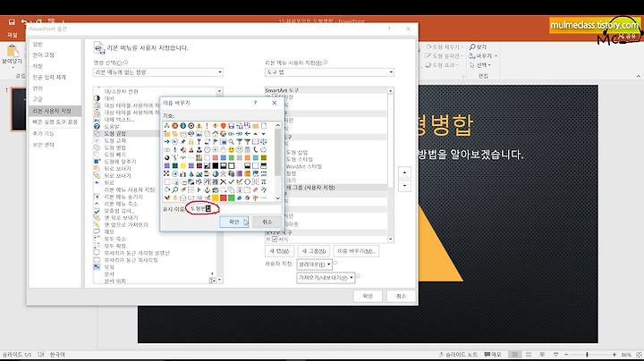Open the 명령 선택 combo box
Viewport: 644px width, 361px height.
(x=158, y=72)
